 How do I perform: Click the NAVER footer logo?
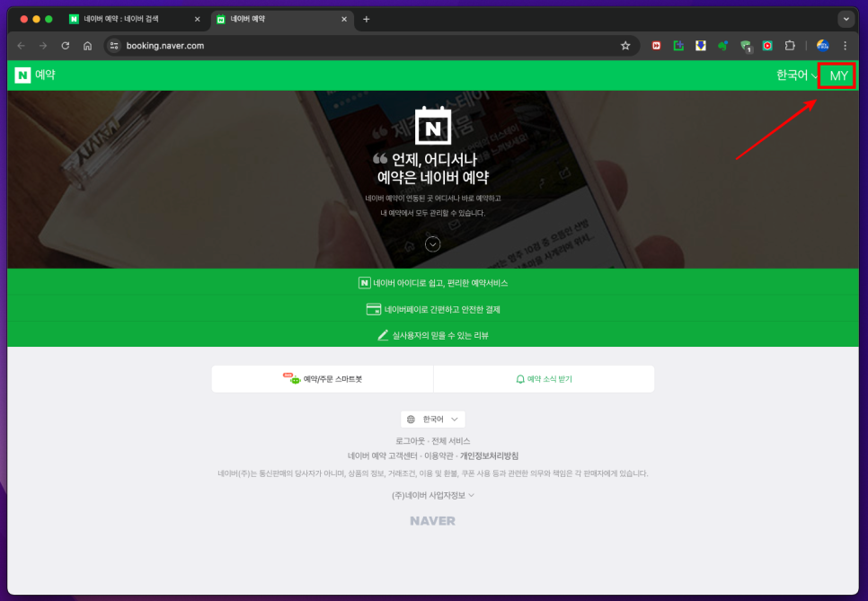(432, 521)
